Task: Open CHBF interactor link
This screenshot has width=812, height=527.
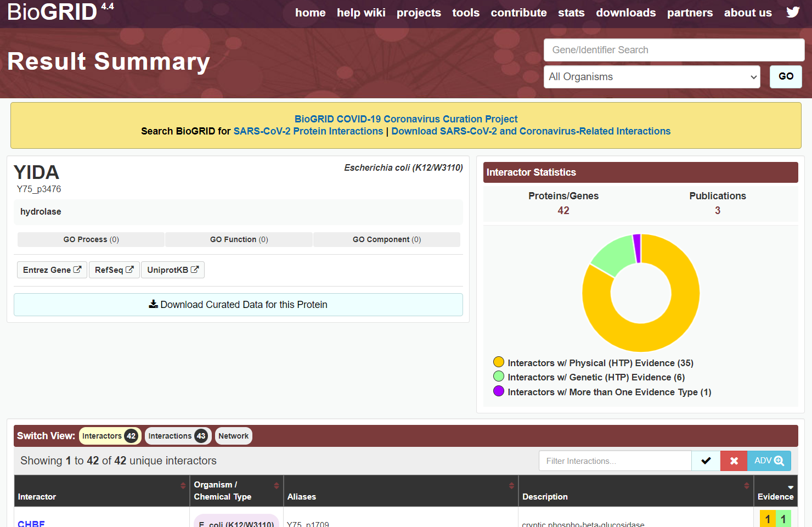Action: 31,523
